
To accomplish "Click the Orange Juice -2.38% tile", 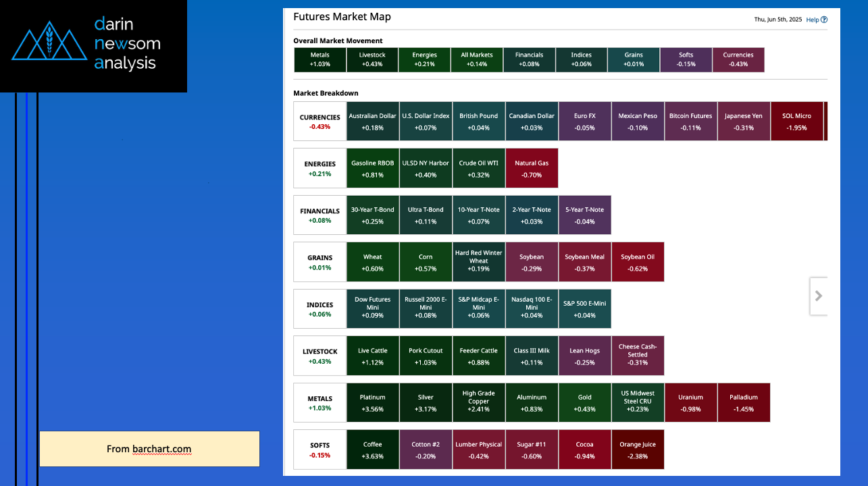I will 637,450.
